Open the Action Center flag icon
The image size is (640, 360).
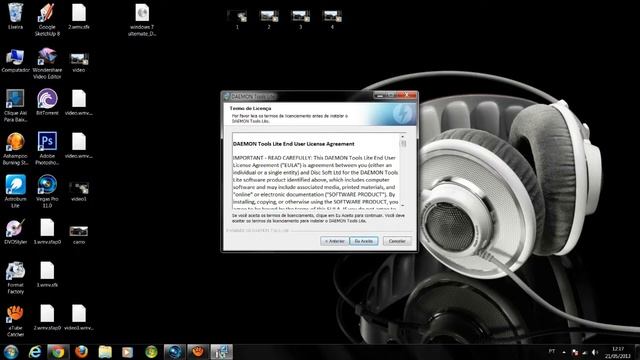(575, 352)
